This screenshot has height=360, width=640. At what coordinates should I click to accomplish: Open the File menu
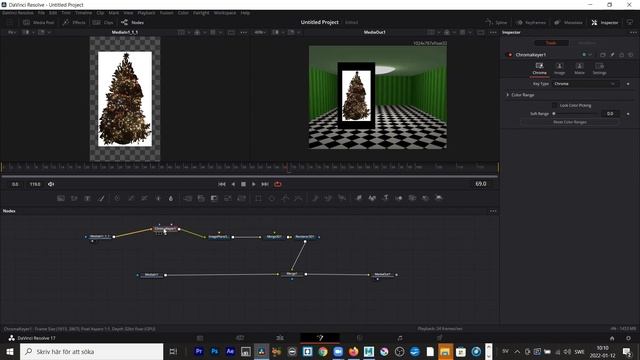[41, 13]
